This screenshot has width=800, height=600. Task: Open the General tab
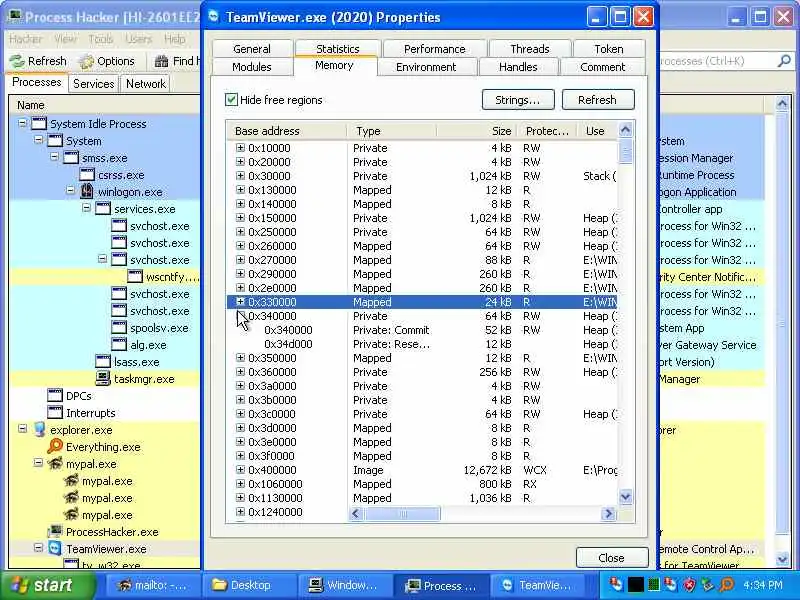pos(252,49)
